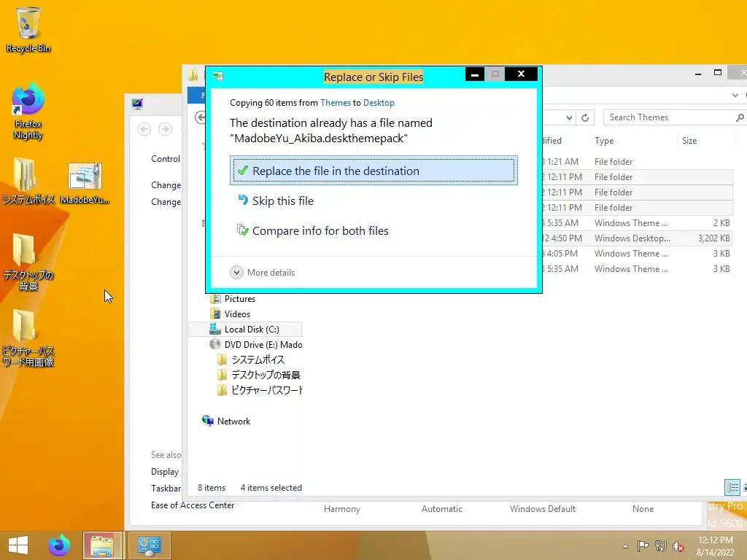Go forward in Control Panel window

pyautogui.click(x=165, y=129)
